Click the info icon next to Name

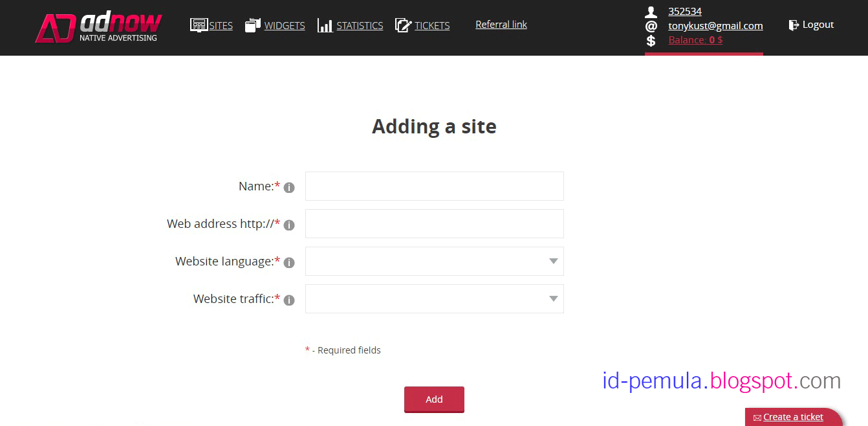click(x=289, y=188)
